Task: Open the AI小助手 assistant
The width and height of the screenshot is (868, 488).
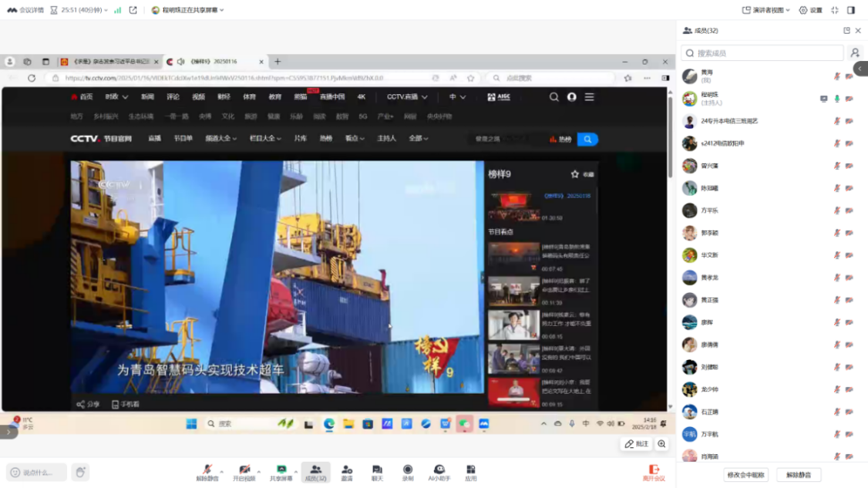Action: click(439, 472)
